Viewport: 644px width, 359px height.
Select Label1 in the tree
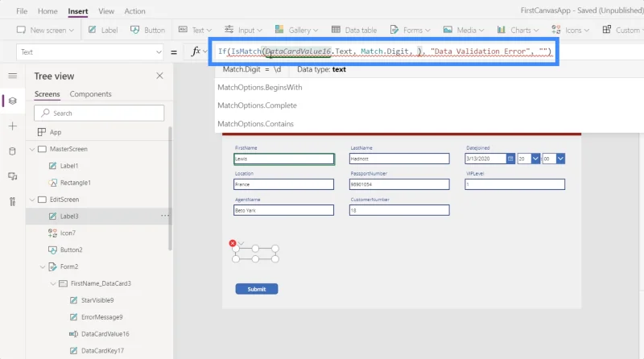click(x=69, y=166)
